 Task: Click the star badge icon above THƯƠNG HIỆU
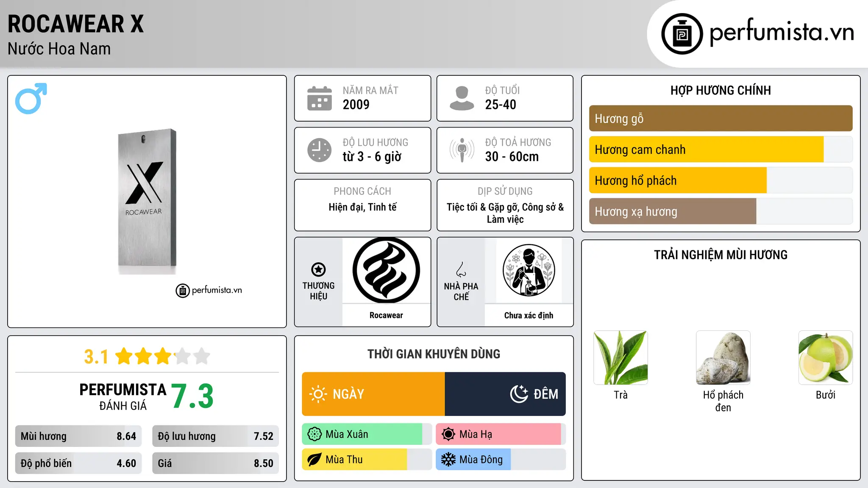318,269
